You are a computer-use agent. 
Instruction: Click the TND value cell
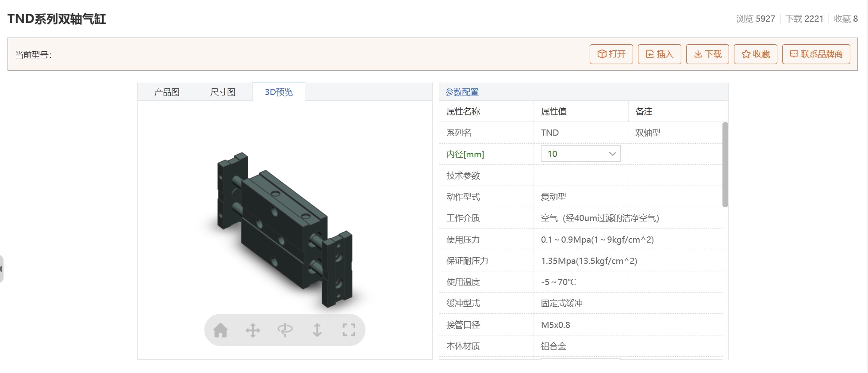pos(550,133)
